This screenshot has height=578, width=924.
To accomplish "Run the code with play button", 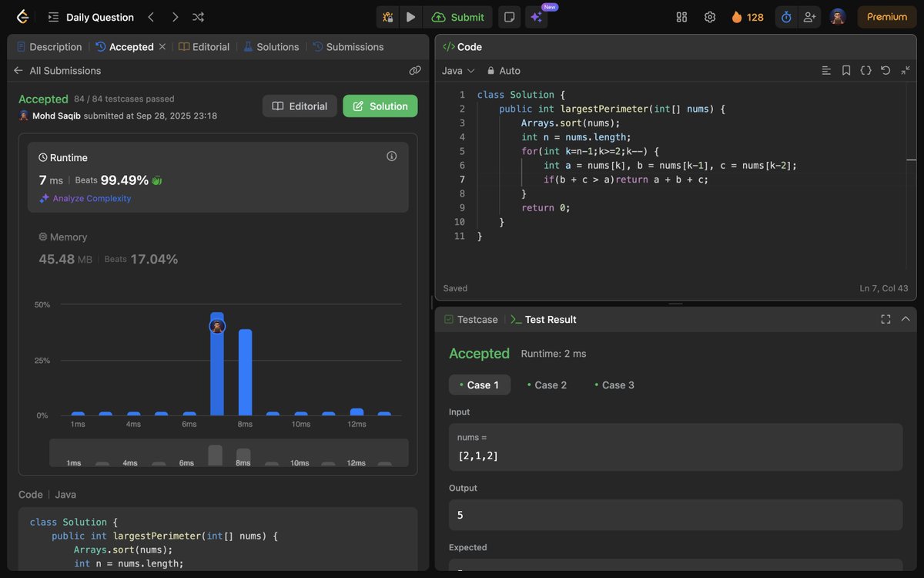I will [410, 17].
